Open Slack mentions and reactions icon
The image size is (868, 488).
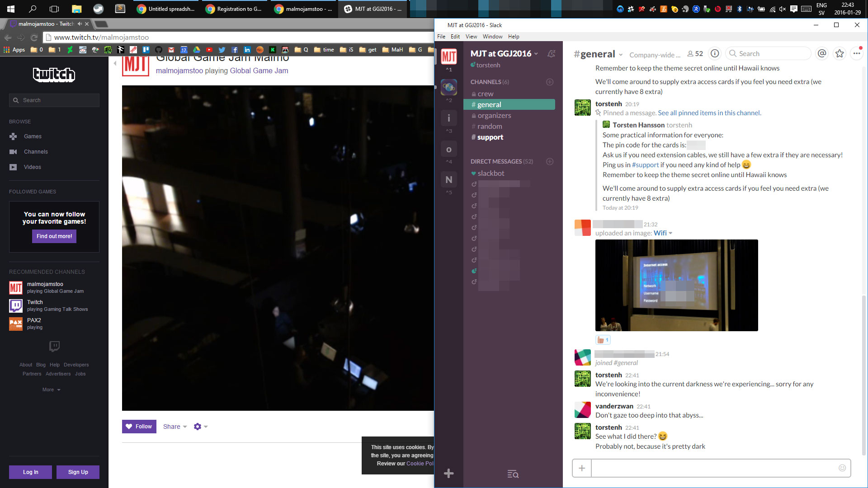822,54
